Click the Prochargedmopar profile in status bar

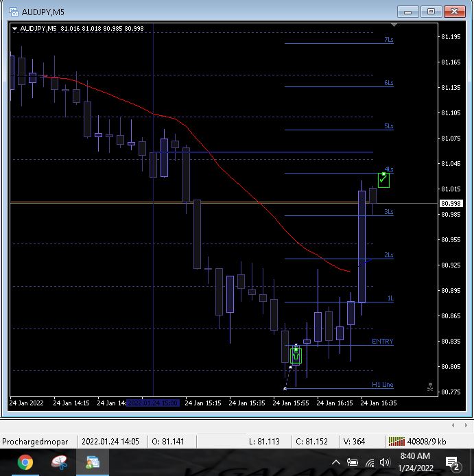tap(35, 442)
